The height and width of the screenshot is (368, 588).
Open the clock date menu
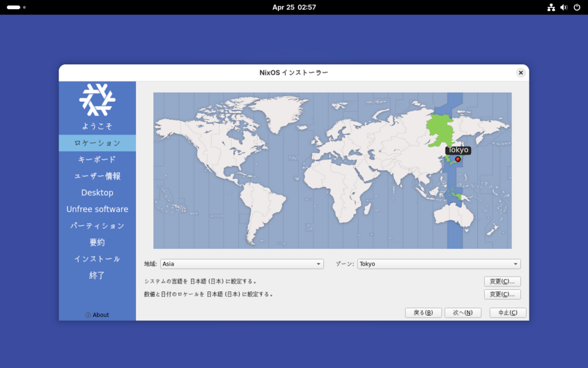tap(294, 7)
